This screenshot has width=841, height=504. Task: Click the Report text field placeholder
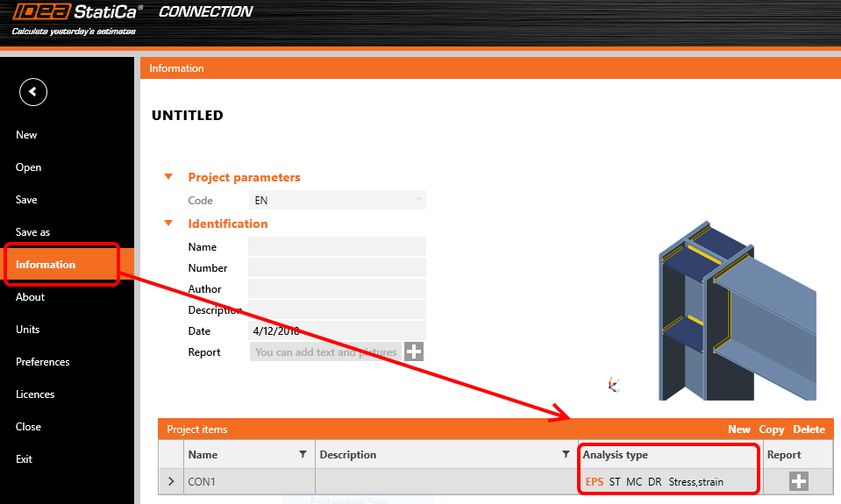coord(325,351)
